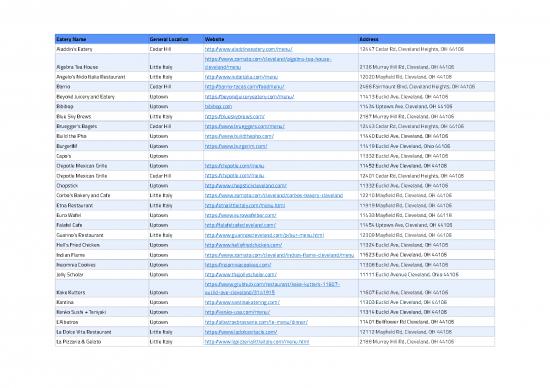Open the Kenko Sushi + Teriyaki menu link
550x388 pixels.
click(237, 312)
